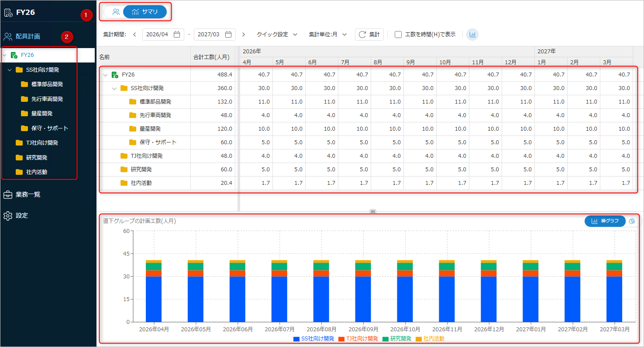This screenshot has height=347, width=644.
Task: Click the 設定 gear icon in sidebar
Action: (7, 215)
